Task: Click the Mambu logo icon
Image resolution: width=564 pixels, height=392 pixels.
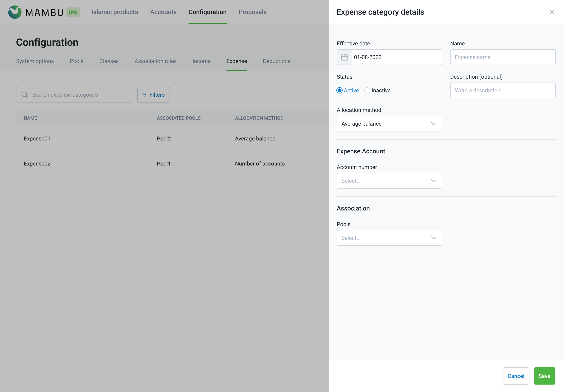Action: (x=15, y=12)
